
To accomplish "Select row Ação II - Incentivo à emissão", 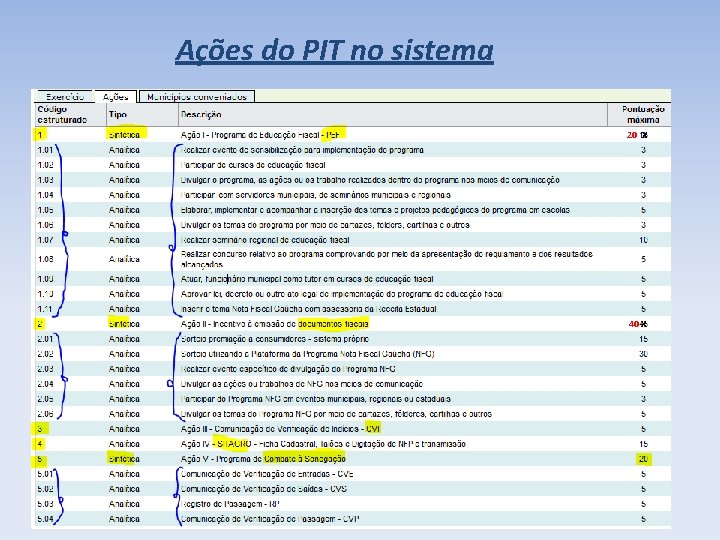I will pos(353,324).
